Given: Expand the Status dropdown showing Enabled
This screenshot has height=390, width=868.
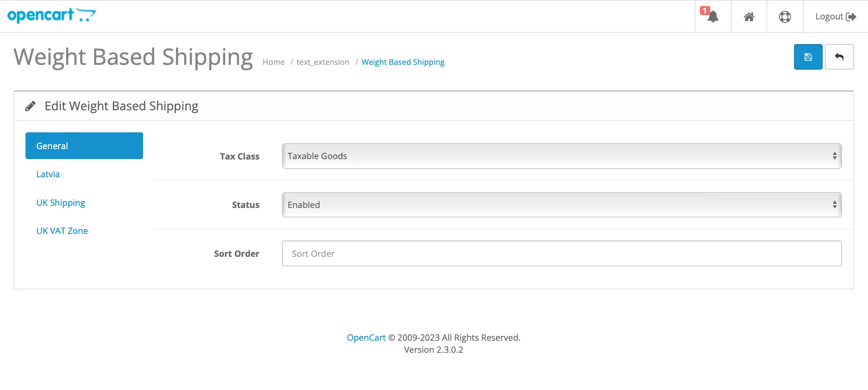Looking at the screenshot, I should pyautogui.click(x=561, y=205).
